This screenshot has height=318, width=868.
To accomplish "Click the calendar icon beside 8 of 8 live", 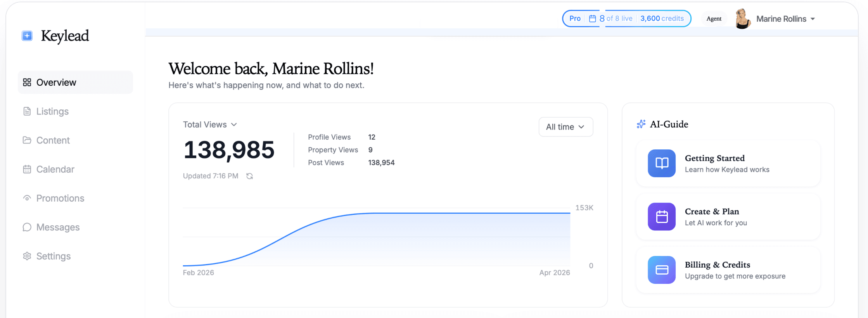I will pos(593,19).
